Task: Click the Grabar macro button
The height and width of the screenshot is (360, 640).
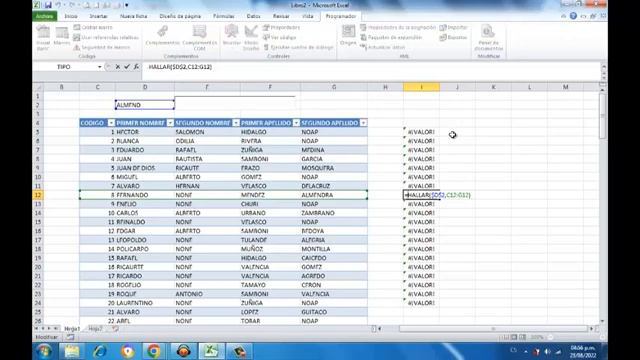Action: 93,27
